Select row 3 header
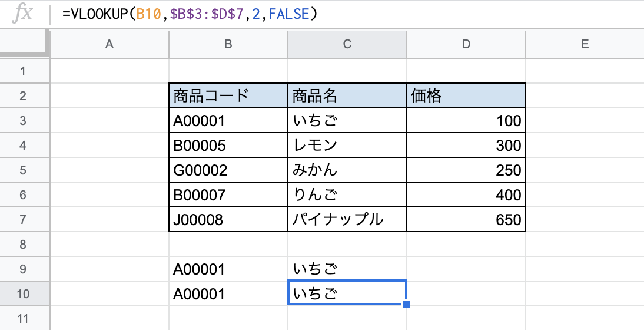 (x=25, y=120)
